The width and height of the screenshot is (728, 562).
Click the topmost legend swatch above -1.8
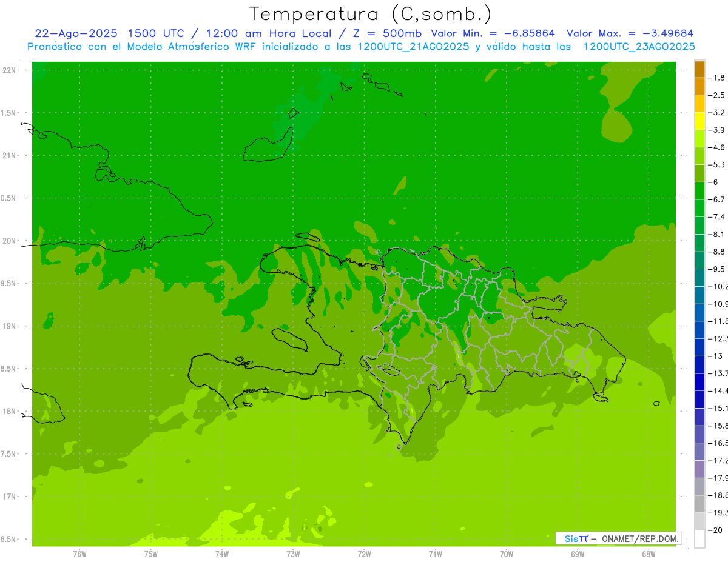pos(699,69)
